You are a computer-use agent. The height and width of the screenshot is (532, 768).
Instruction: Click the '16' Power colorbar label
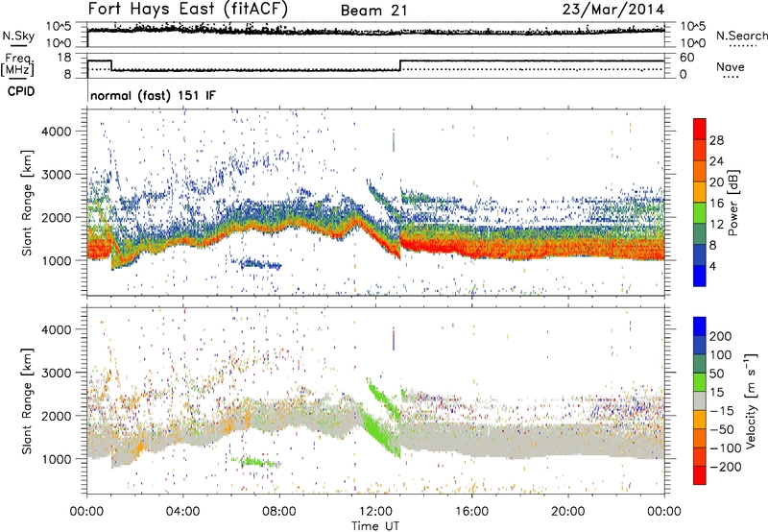[x=716, y=204]
